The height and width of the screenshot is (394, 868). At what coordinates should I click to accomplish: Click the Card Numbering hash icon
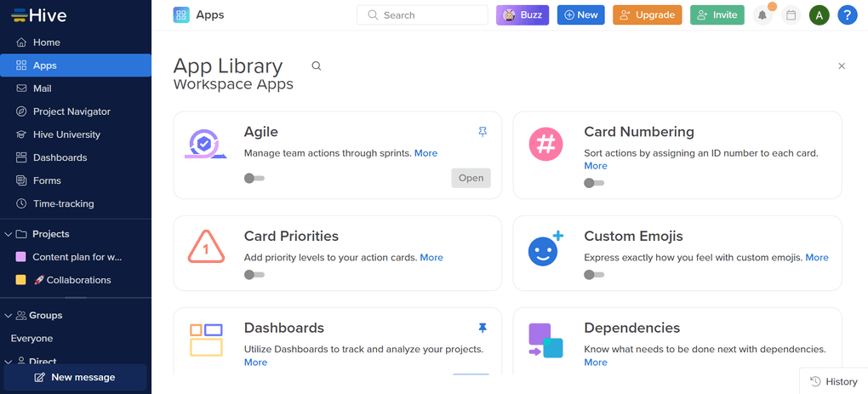[x=545, y=145]
